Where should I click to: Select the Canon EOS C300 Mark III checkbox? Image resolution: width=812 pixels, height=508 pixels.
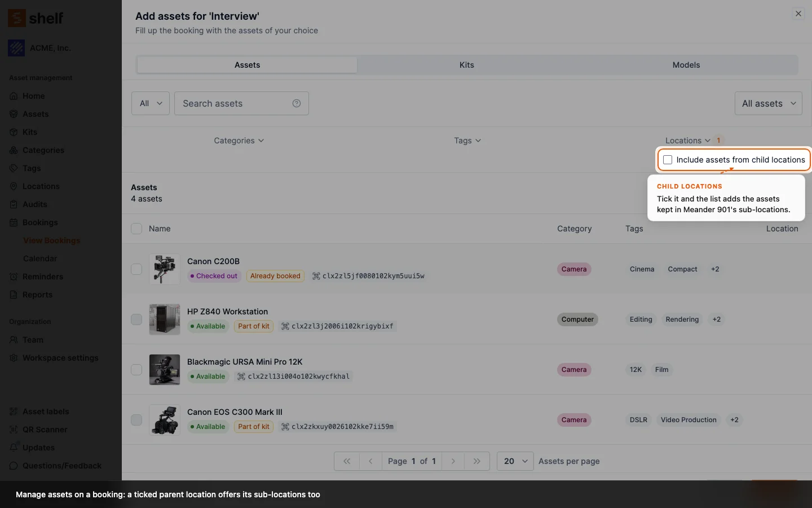(x=136, y=420)
